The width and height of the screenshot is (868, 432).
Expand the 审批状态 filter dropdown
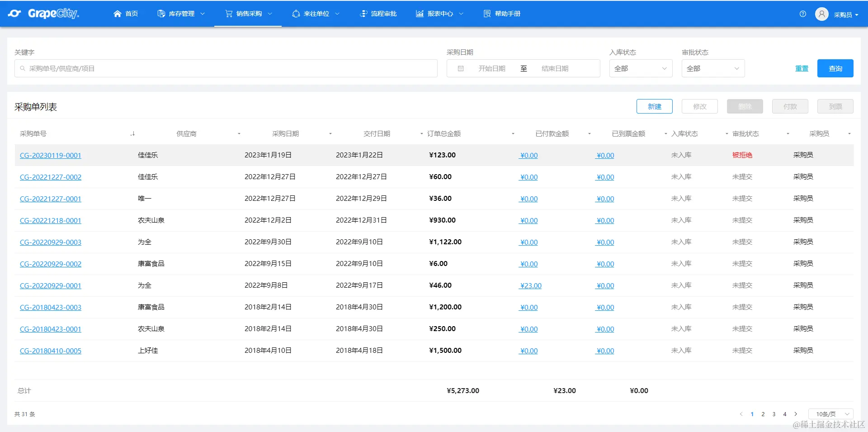pos(713,69)
